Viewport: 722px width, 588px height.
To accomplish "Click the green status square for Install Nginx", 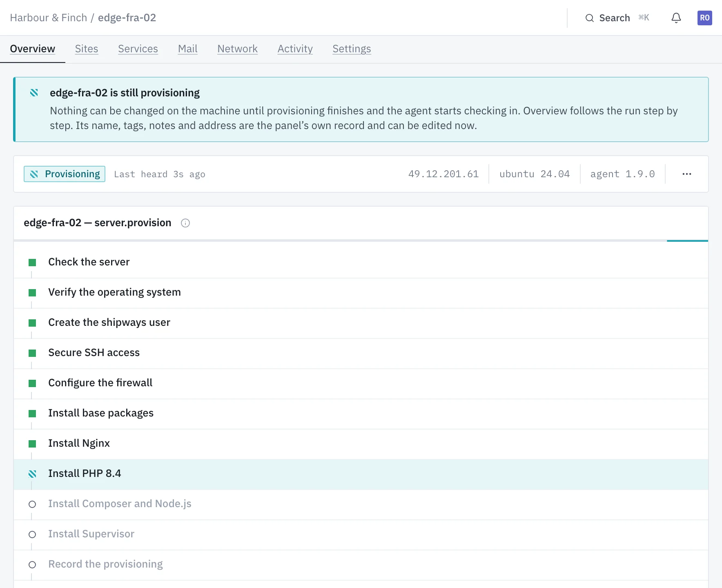I will coord(32,443).
